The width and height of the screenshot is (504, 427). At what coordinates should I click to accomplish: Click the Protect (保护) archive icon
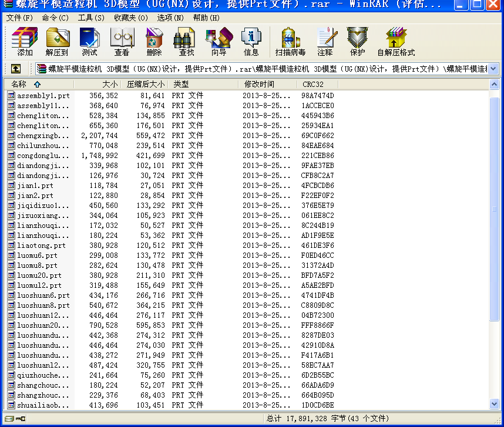pyautogui.click(x=357, y=42)
